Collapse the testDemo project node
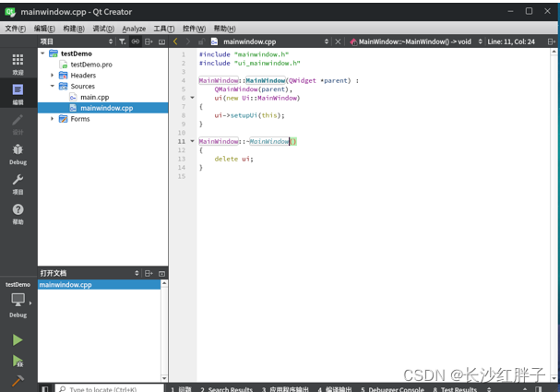Screen dimensions: 560x392 click(42, 53)
